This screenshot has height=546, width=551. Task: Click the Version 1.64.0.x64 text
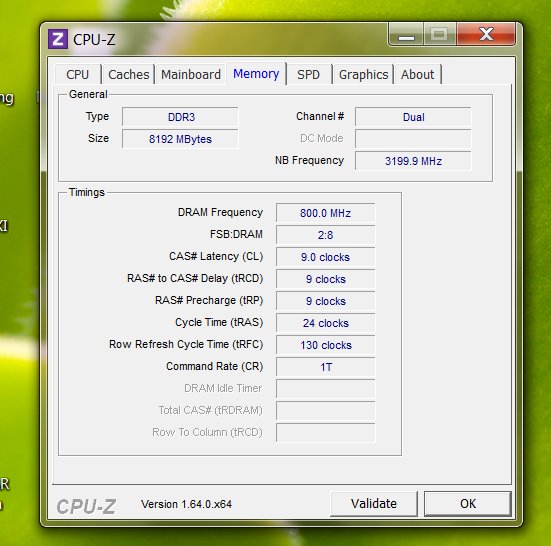click(186, 504)
